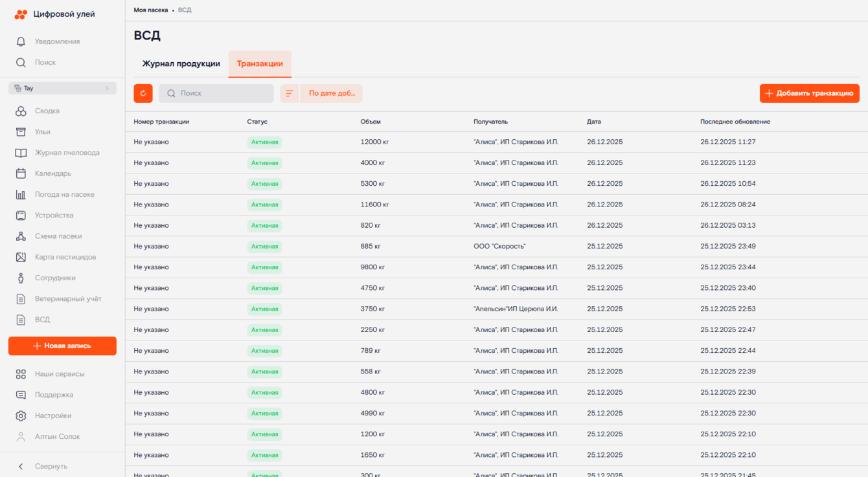
Task: Open Журнал пчеловода book icon
Action: (x=21, y=153)
